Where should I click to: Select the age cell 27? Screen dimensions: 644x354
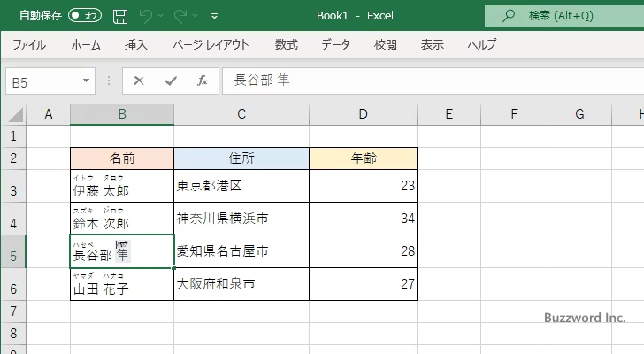coord(363,285)
